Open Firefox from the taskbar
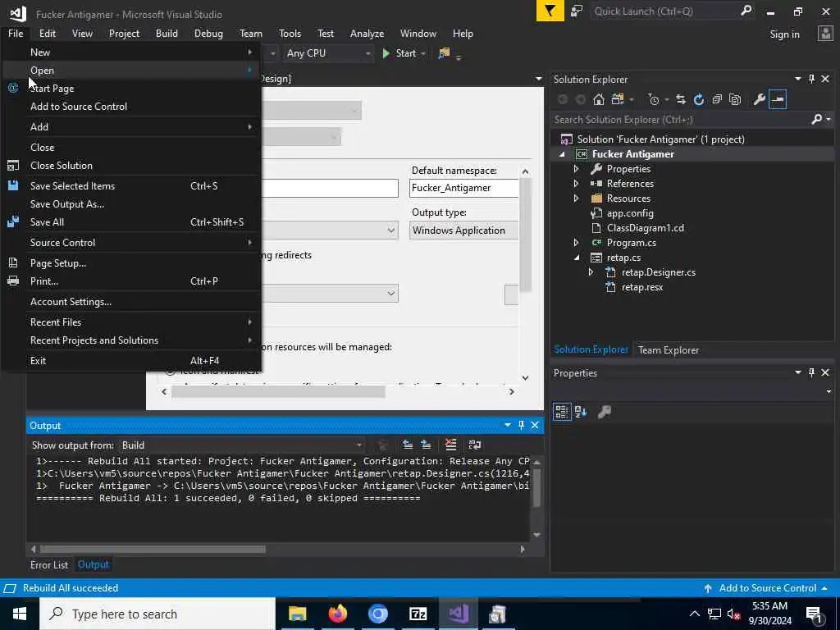This screenshot has height=630, width=840. tap(337, 614)
